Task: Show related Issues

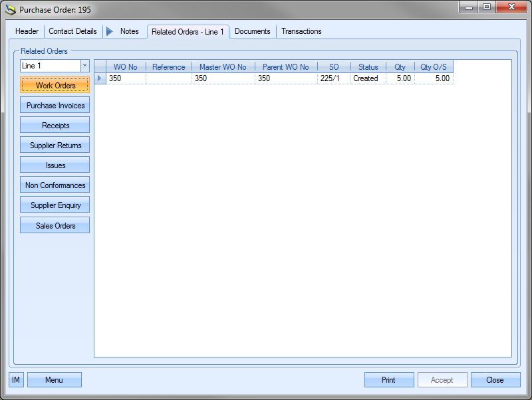Action: click(x=55, y=165)
